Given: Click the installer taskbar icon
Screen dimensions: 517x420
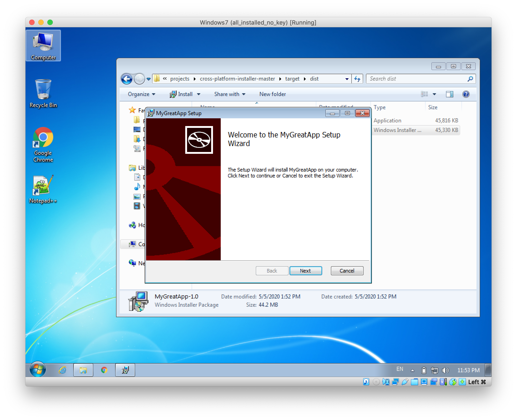Looking at the screenshot, I should 125,370.
